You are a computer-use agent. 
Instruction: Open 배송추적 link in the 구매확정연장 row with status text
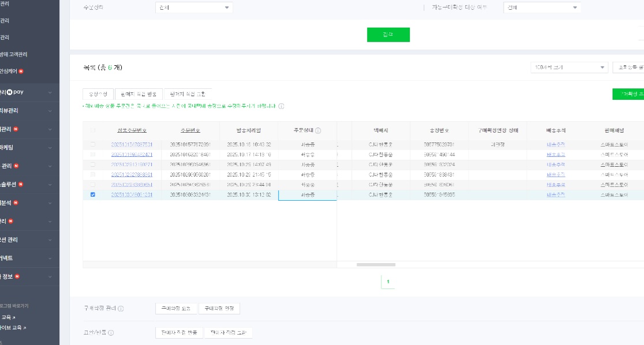tap(556, 145)
